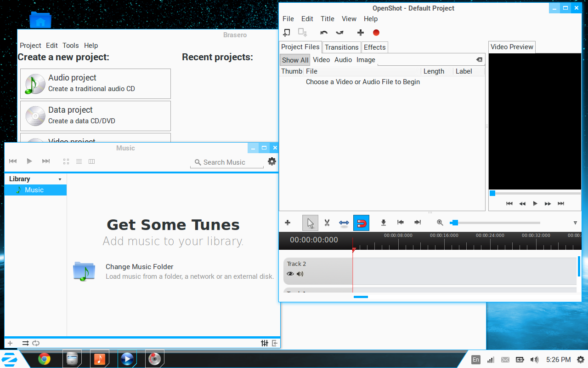
Task: Select the arrow pointer tool on the timeline
Action: pyautogui.click(x=311, y=223)
